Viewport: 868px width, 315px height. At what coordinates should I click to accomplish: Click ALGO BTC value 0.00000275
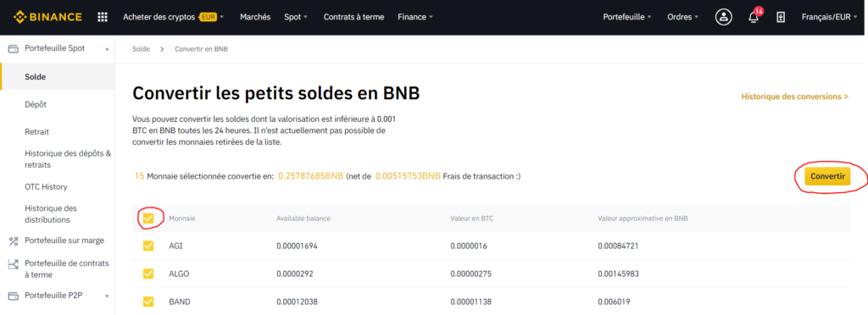point(471,274)
